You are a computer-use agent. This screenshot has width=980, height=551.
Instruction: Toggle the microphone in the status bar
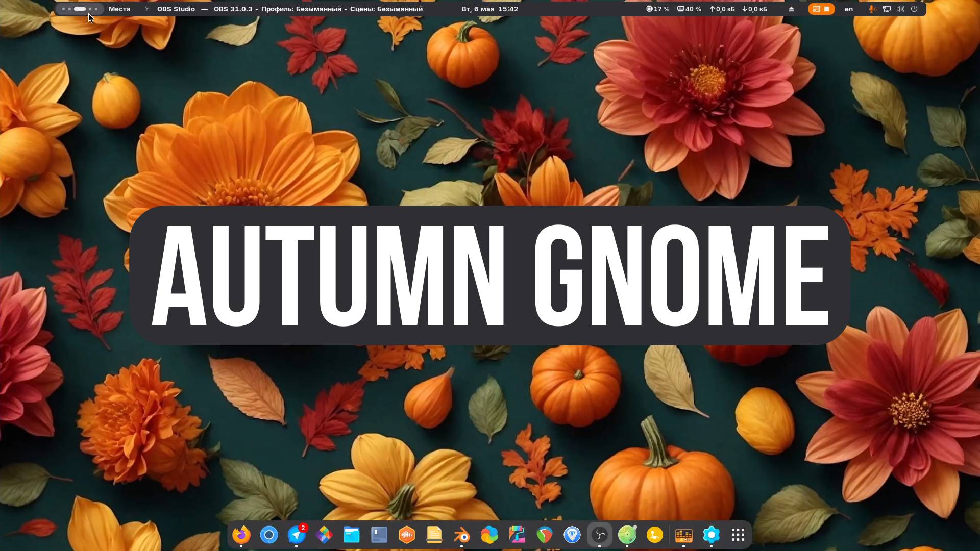click(x=872, y=9)
